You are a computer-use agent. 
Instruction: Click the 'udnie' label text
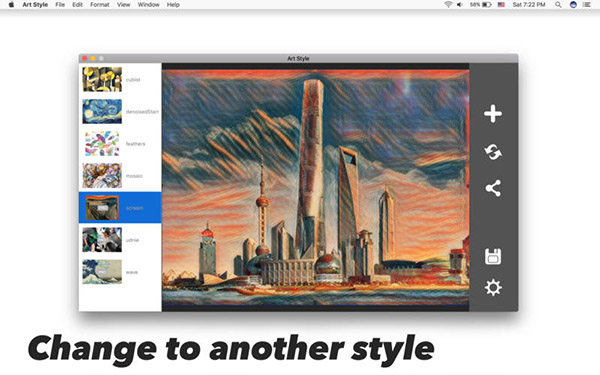[x=132, y=240]
